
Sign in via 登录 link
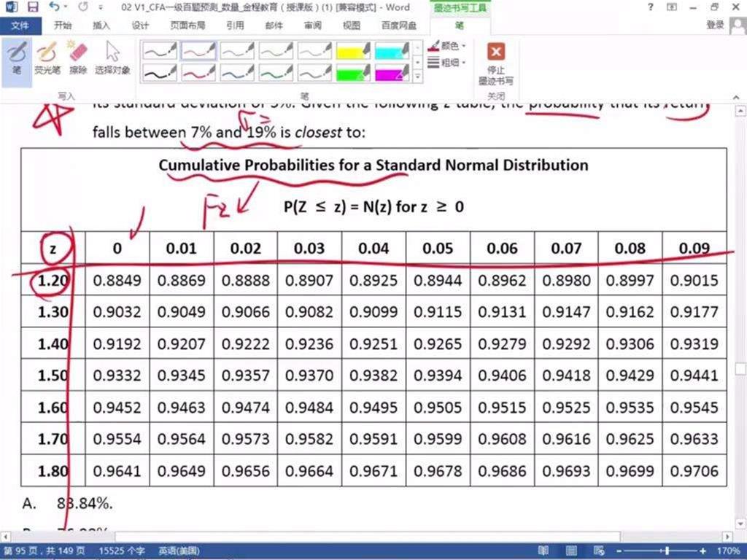pyautogui.click(x=715, y=25)
